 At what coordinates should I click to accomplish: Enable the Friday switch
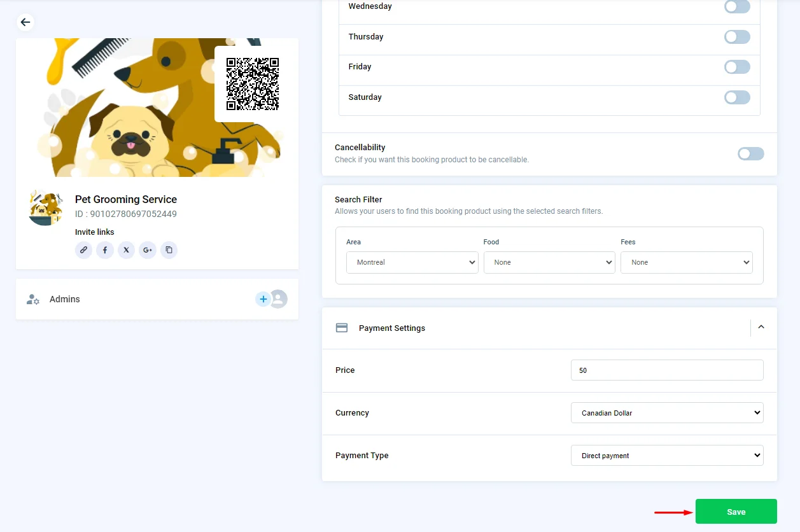coord(737,67)
